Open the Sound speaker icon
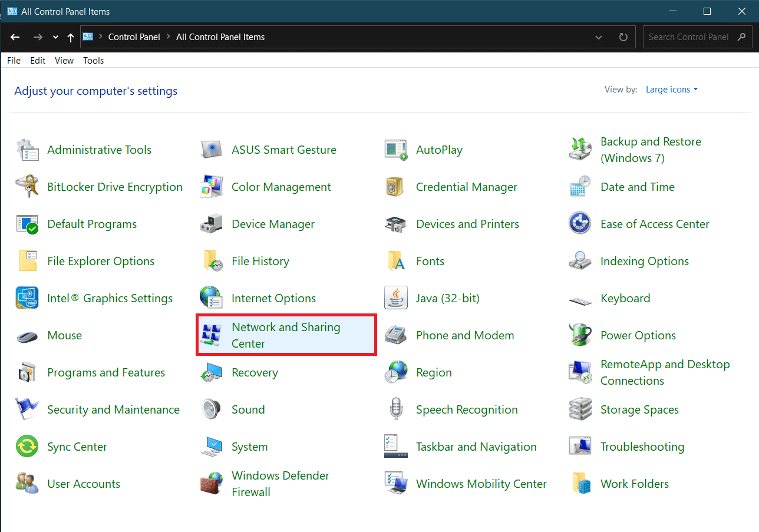This screenshot has height=532, width=759. [212, 409]
